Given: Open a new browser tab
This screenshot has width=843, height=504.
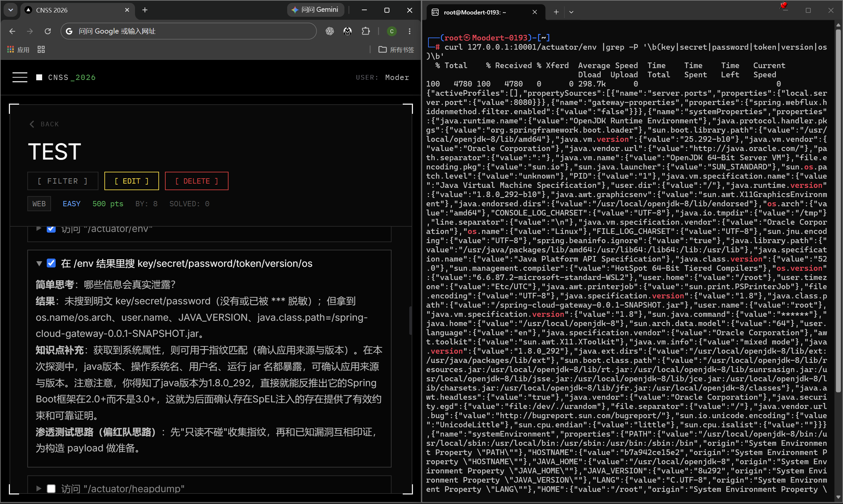Looking at the screenshot, I should pyautogui.click(x=145, y=10).
